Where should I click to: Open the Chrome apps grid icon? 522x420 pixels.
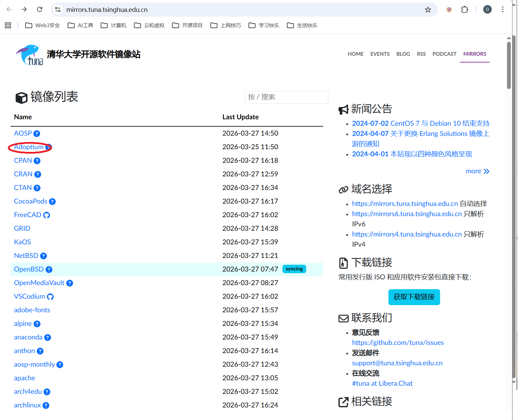point(8,25)
